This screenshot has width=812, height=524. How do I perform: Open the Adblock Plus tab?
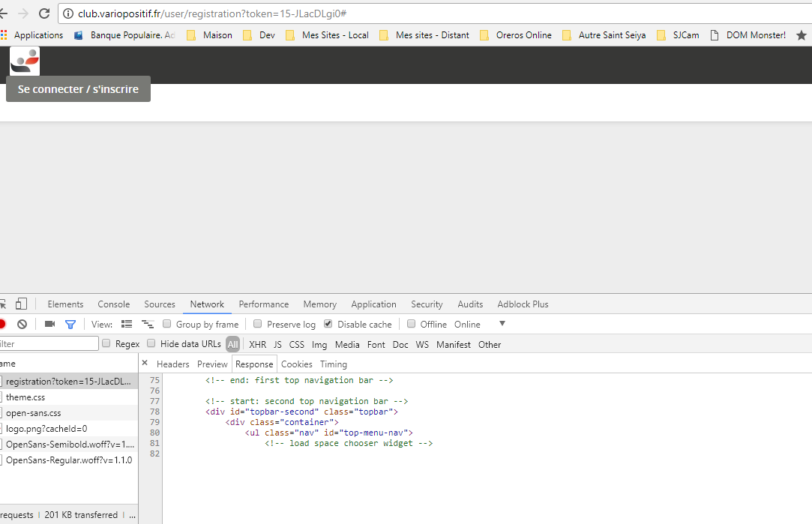523,304
